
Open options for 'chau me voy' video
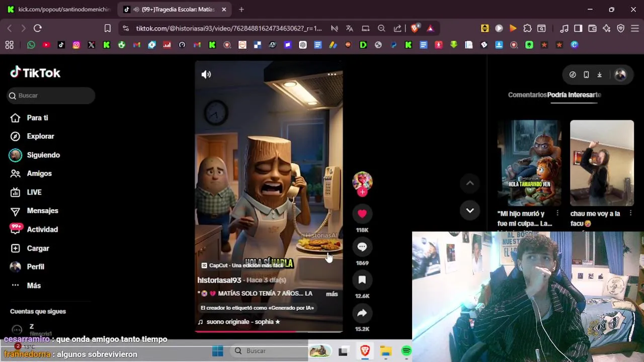(x=630, y=214)
